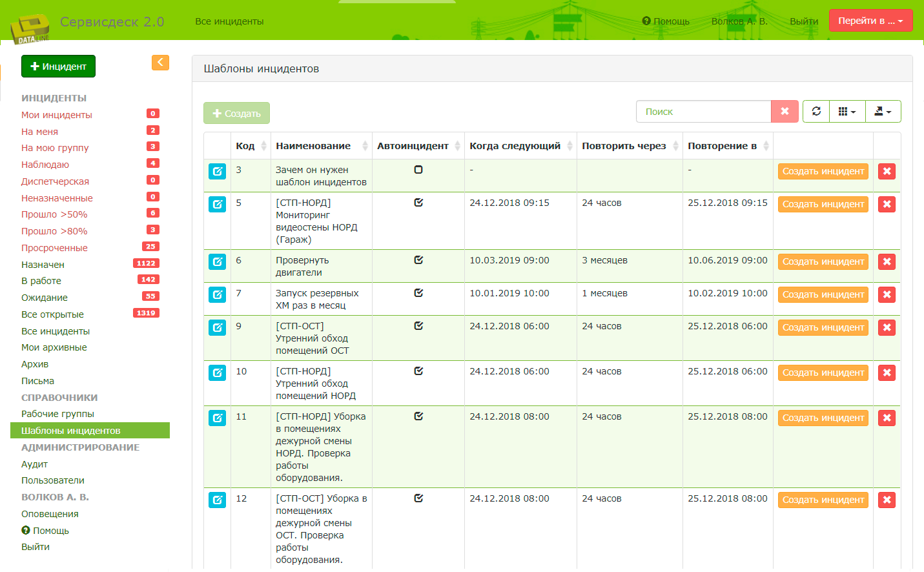Sort by 'Повторить через' column
924x572 pixels.
630,146
